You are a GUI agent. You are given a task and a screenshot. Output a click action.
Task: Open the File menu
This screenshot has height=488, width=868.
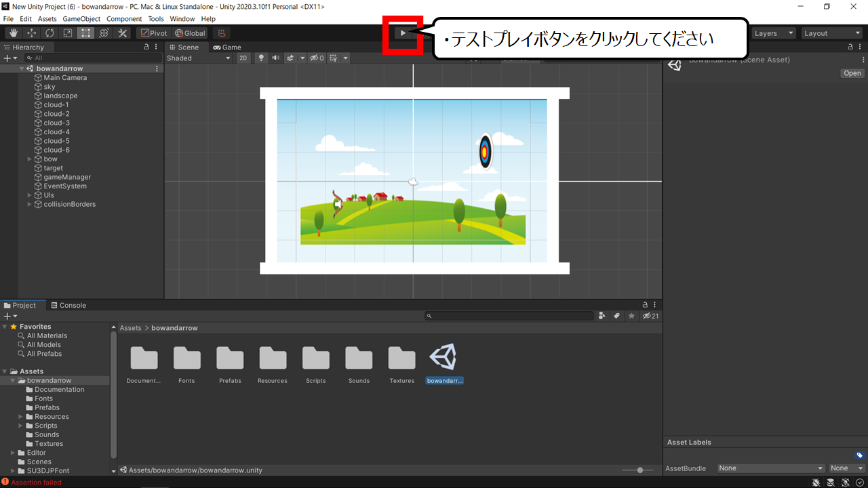click(8, 19)
